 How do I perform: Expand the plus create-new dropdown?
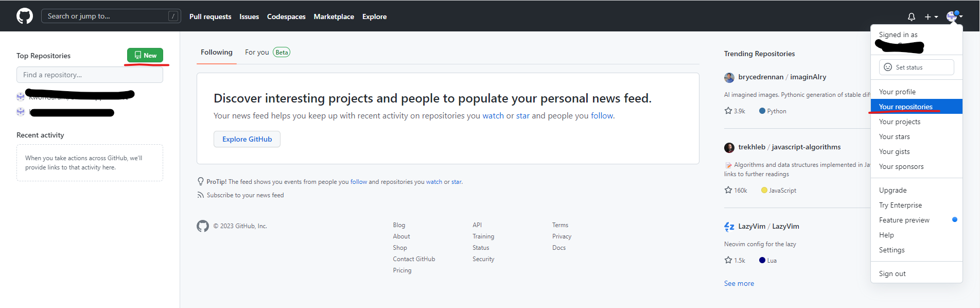(x=931, y=16)
